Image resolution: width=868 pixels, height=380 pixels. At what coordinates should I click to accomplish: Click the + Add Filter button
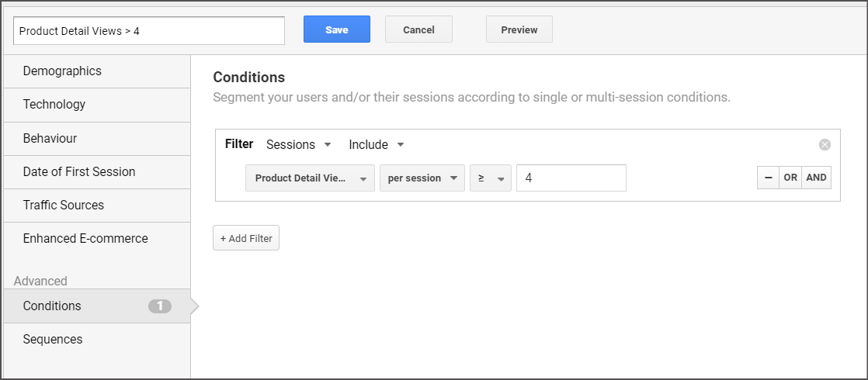[246, 238]
